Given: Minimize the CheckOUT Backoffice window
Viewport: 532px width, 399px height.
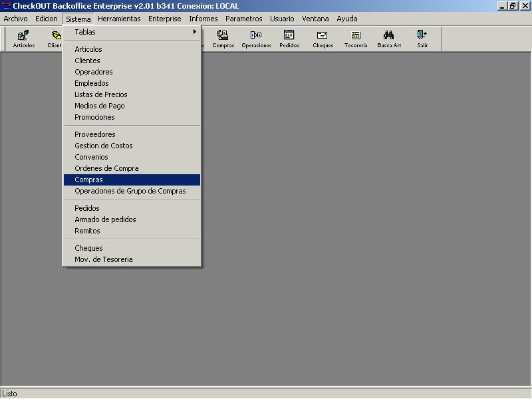Looking at the screenshot, I should [x=502, y=6].
